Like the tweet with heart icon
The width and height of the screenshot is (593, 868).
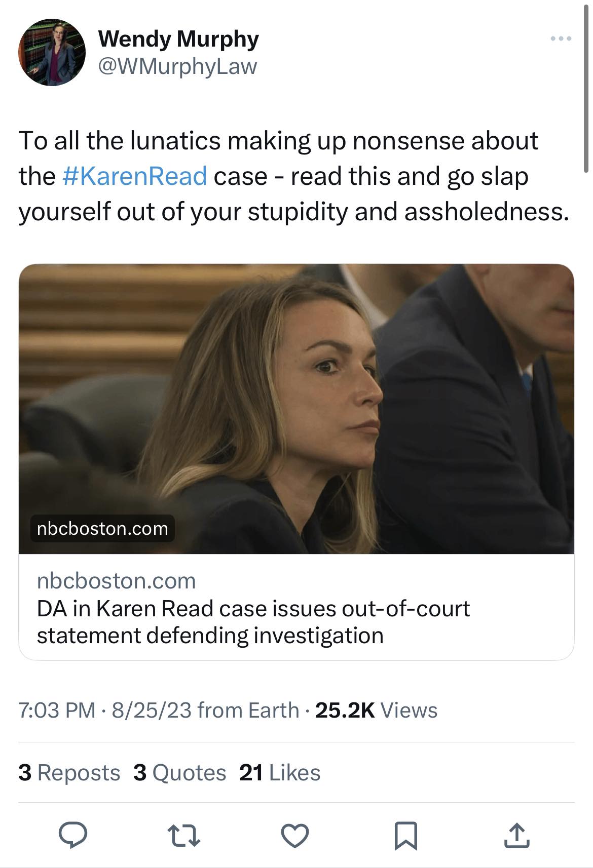[x=295, y=835]
